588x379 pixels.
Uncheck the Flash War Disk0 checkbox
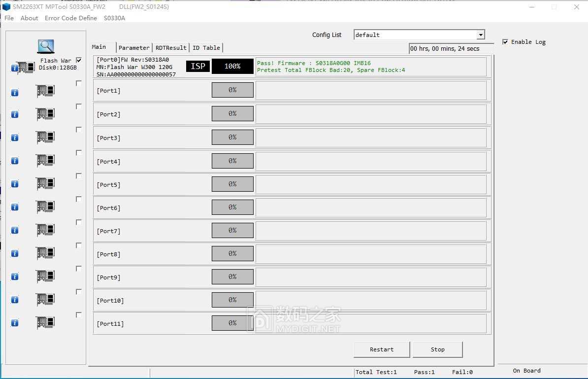[79, 60]
